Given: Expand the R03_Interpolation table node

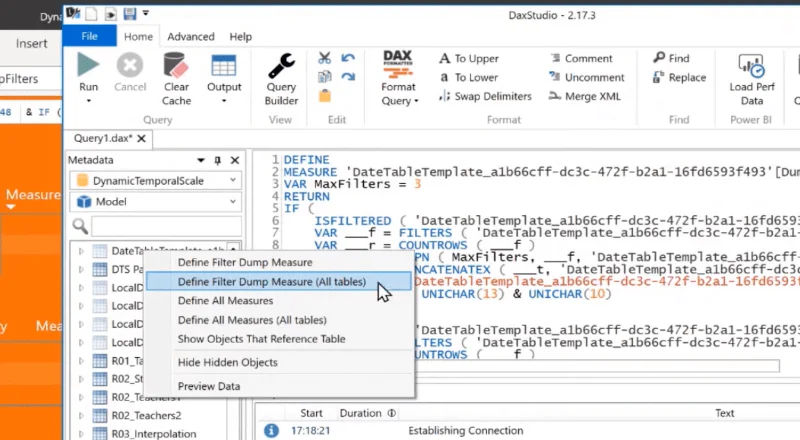Looking at the screenshot, I should point(81,434).
